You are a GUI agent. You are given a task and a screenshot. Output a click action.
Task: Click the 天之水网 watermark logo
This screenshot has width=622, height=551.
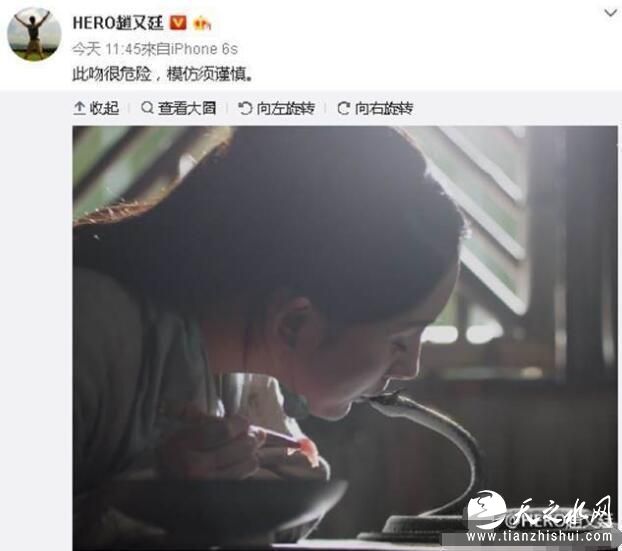pos(540,511)
